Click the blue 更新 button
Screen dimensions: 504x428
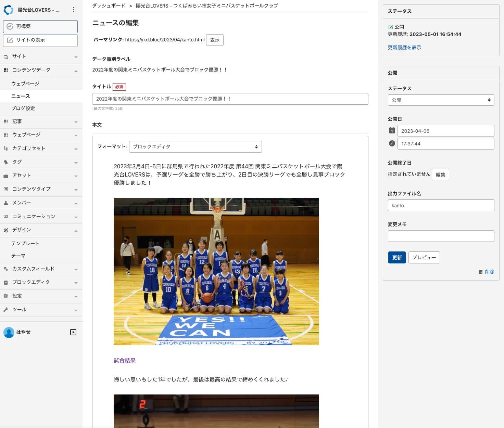coord(397,258)
